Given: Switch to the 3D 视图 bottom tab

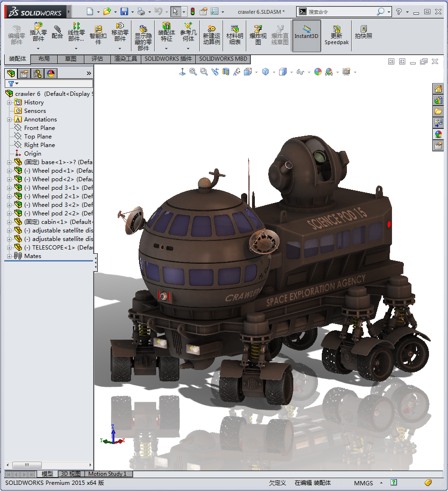Looking at the screenshot, I should [x=71, y=474].
